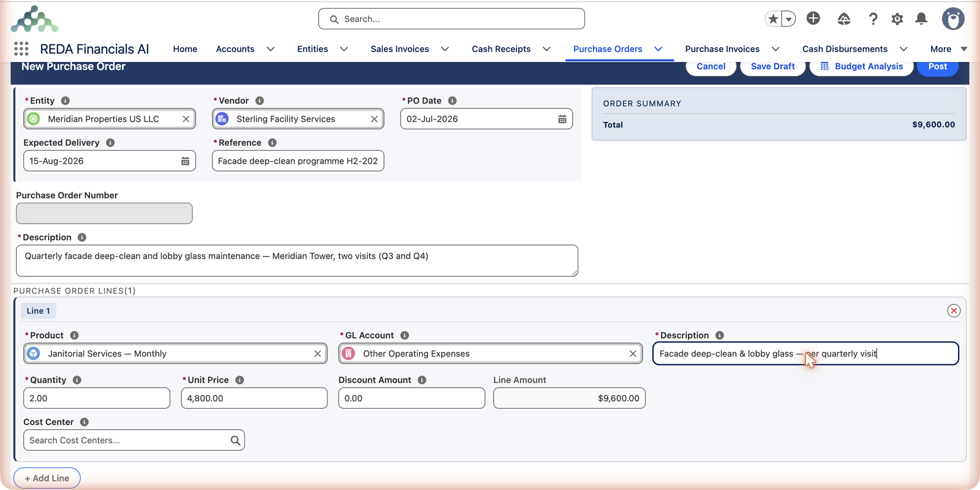Expand the Favorites list dropdown arrow
Viewport: 980px width, 490px height.
tap(789, 19)
